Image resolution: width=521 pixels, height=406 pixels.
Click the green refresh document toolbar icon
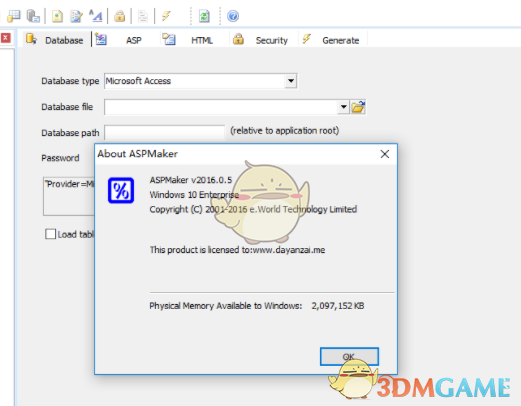tap(204, 16)
